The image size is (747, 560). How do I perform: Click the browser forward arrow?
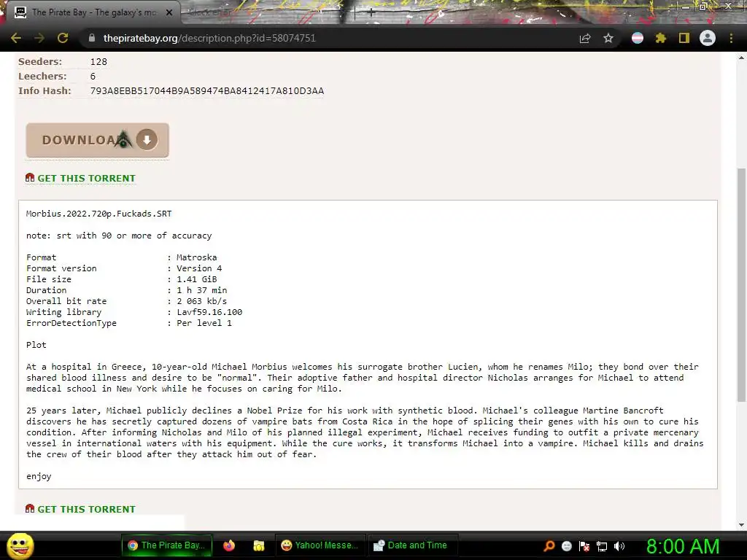39,38
